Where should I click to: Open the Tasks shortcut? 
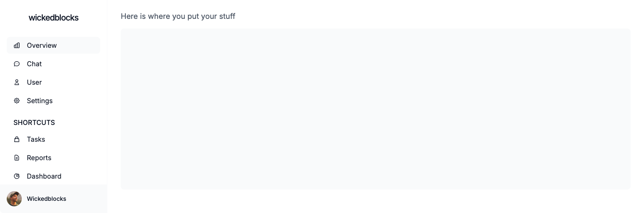(53, 139)
